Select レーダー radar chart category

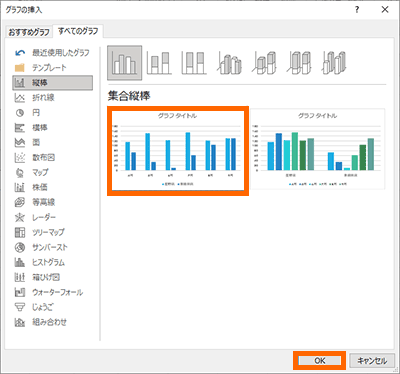52,217
